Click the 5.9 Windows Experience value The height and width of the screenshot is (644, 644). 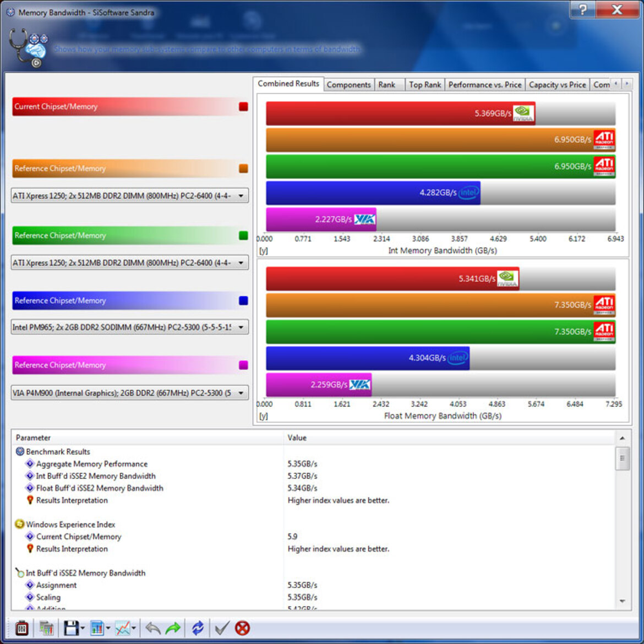pyautogui.click(x=292, y=537)
